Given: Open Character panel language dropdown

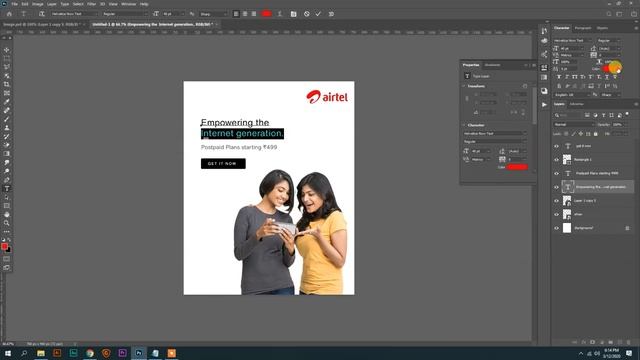Looking at the screenshot, I should [x=572, y=95].
